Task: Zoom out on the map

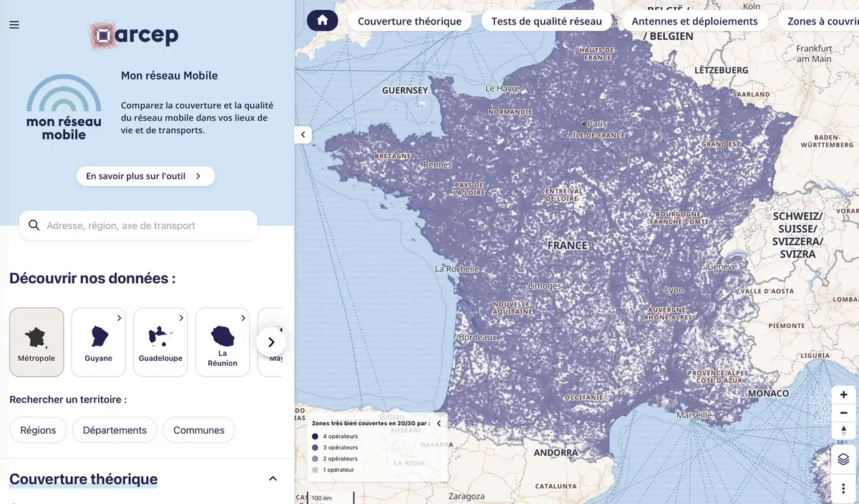Action: [844, 412]
